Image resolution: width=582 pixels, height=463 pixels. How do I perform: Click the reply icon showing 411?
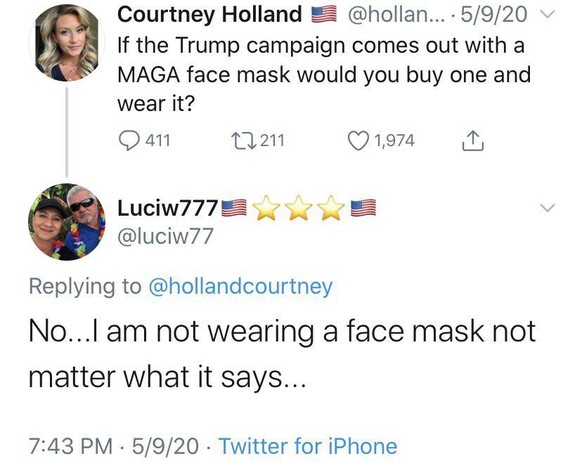(129, 141)
